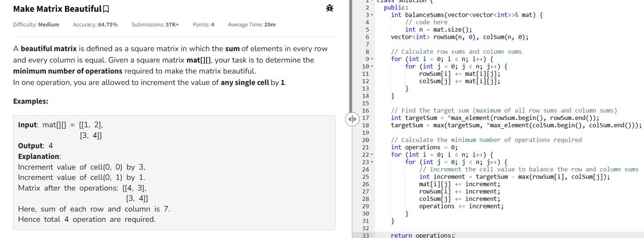Click the Examples heading
The image size is (644, 238).
pyautogui.click(x=30, y=102)
